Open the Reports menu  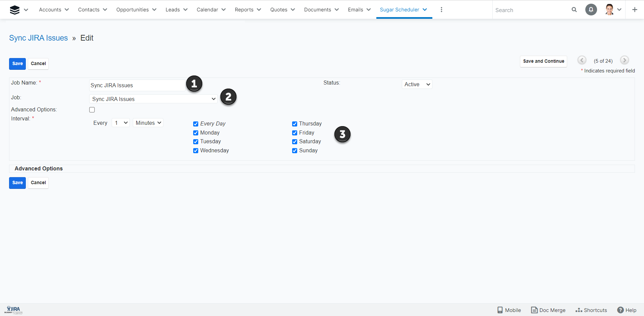248,10
